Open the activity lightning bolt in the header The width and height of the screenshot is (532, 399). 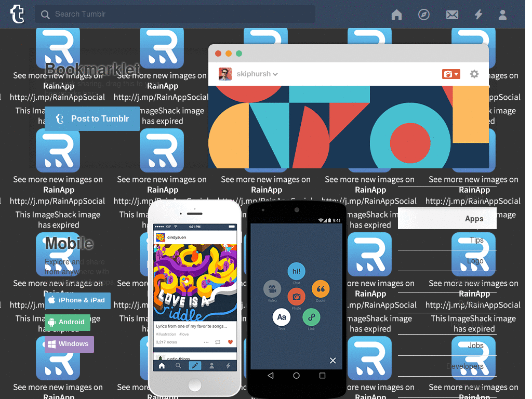[478, 15]
